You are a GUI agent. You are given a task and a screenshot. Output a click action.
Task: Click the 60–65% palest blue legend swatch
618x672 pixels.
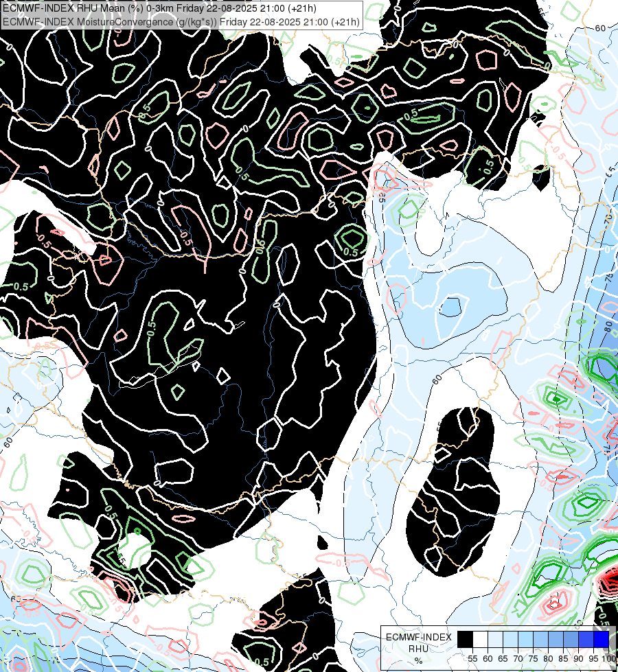point(495,639)
